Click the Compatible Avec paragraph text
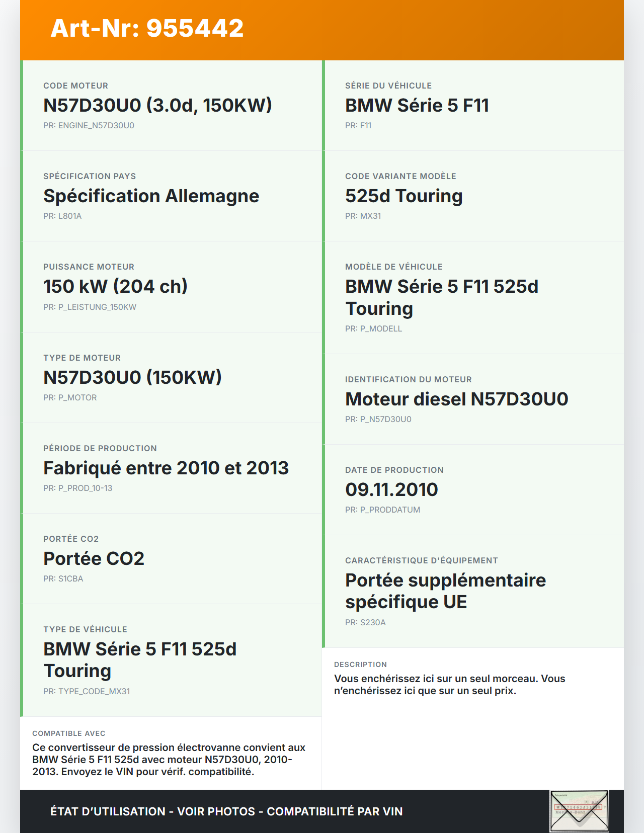Screen dimensions: 644x833 [169, 760]
